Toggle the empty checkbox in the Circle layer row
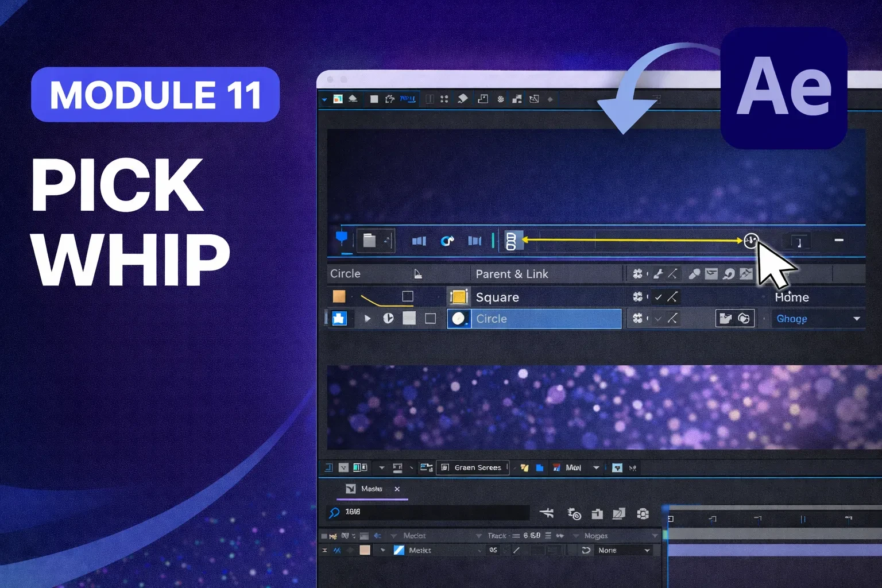Viewport: 882px width, 588px height. [430, 318]
